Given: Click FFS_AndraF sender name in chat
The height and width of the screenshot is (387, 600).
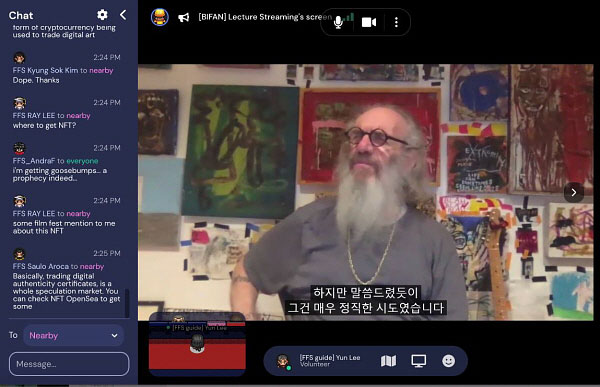Looking at the screenshot, I should (x=34, y=161).
